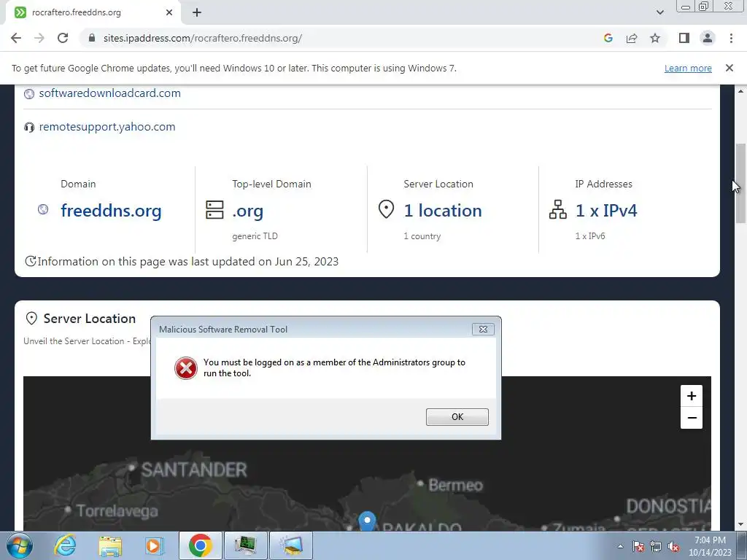The height and width of the screenshot is (560, 747).
Task: Click the server icon beside .org
Action: pos(214,209)
